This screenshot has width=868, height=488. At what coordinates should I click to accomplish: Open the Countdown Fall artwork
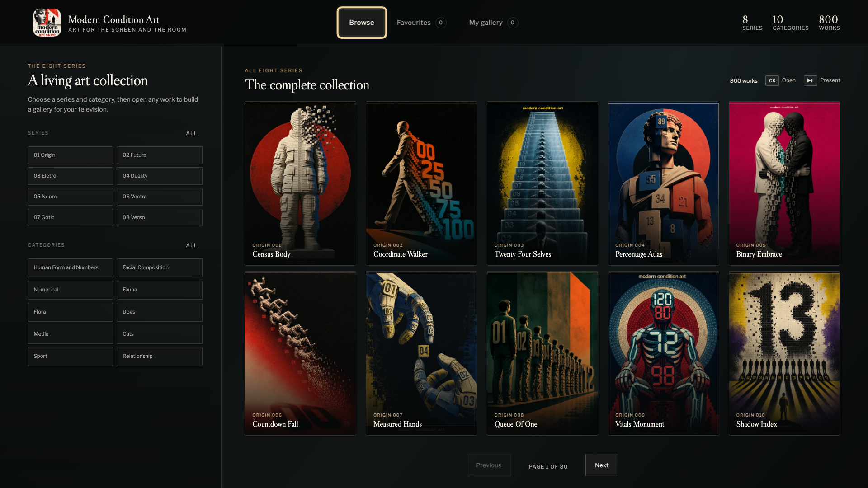tap(300, 353)
